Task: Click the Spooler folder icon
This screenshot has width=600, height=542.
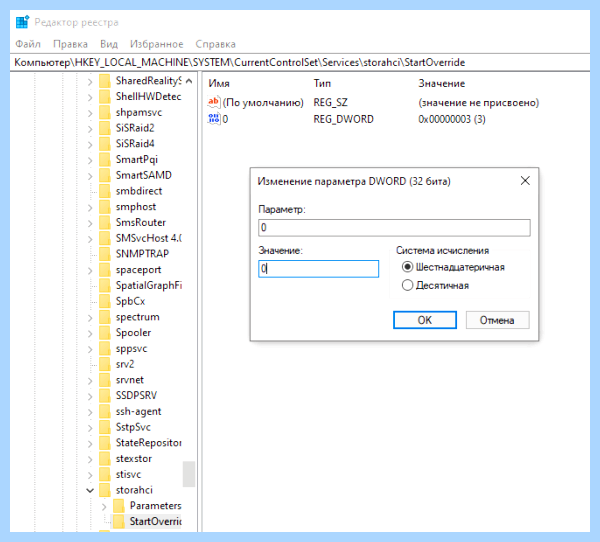Action: coord(104,333)
